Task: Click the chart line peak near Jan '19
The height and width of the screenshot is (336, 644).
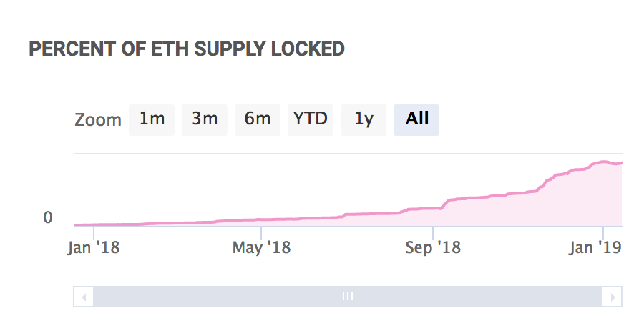Action: coord(604,162)
